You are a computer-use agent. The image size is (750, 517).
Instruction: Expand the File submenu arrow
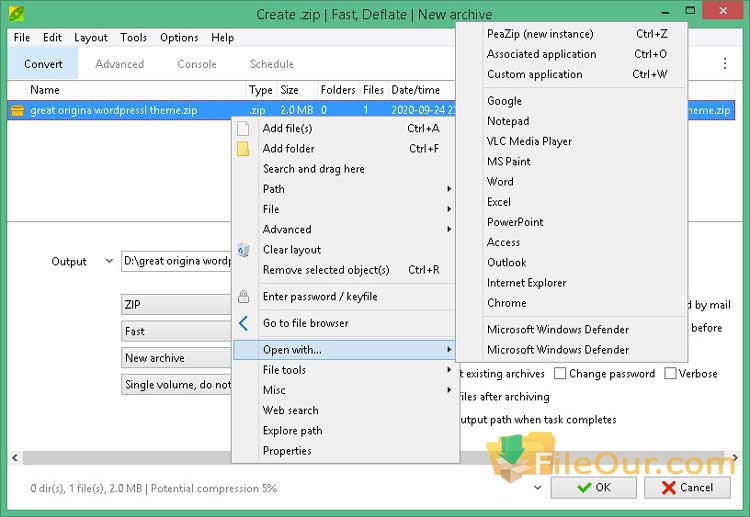pyautogui.click(x=449, y=209)
